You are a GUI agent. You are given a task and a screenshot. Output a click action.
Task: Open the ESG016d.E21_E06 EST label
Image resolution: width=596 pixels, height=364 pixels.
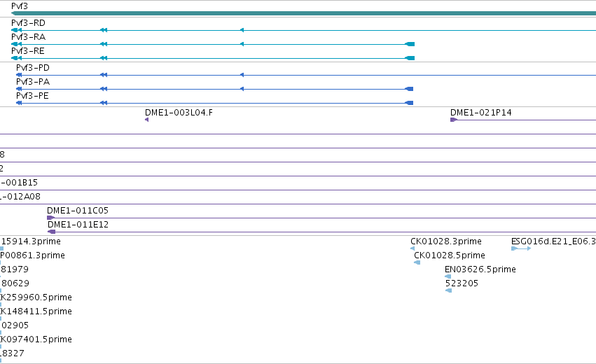pyautogui.click(x=553, y=241)
